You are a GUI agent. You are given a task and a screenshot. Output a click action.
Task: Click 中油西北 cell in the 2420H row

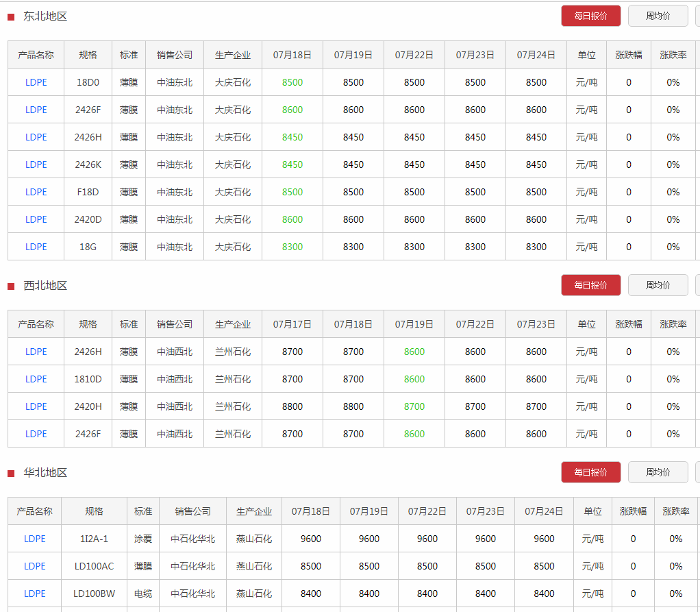coord(175,406)
